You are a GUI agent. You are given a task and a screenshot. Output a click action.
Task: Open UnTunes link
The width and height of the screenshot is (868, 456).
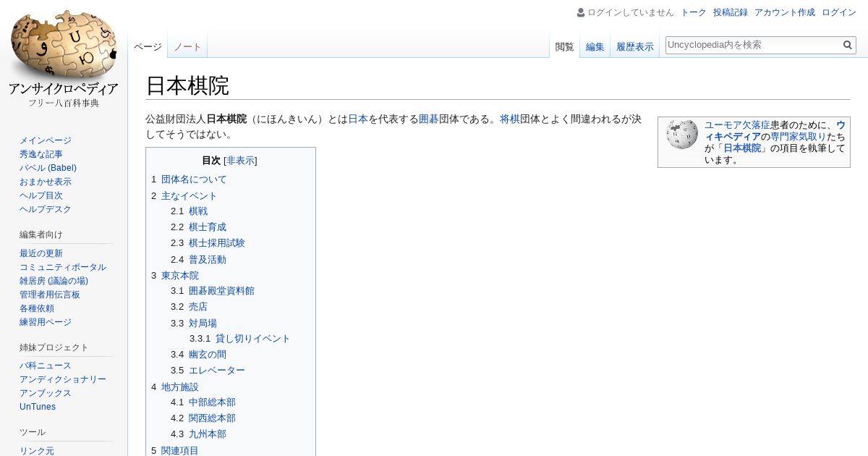tap(38, 407)
